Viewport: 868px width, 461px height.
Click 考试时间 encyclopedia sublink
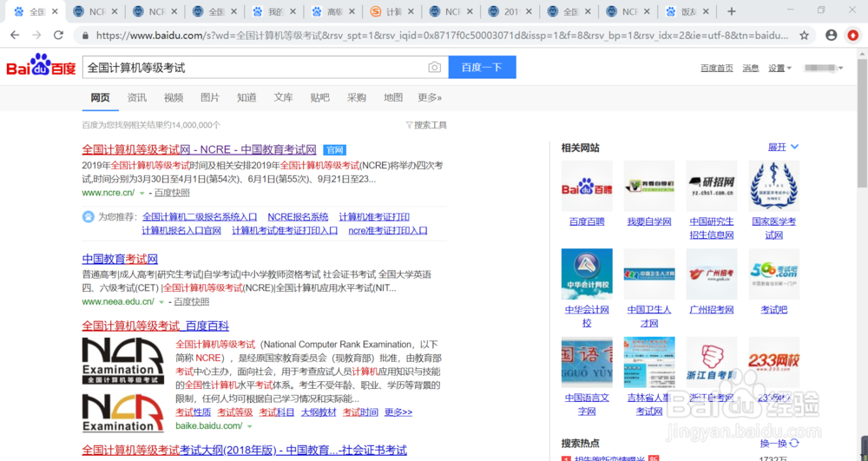click(x=360, y=412)
